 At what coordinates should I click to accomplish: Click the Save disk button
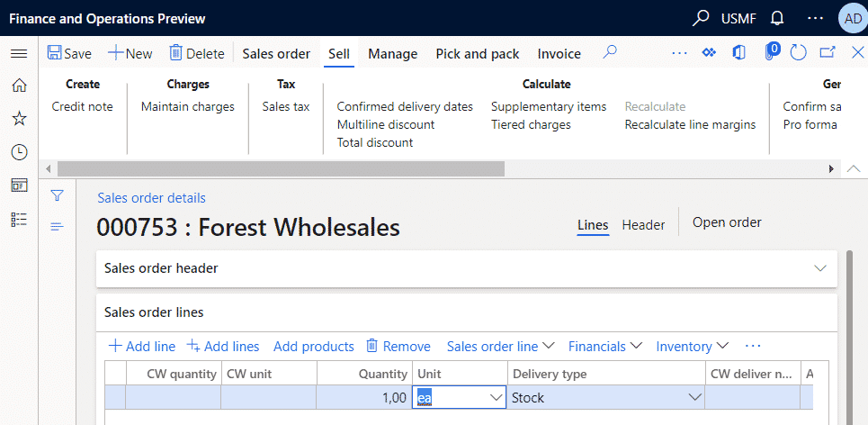(x=69, y=53)
